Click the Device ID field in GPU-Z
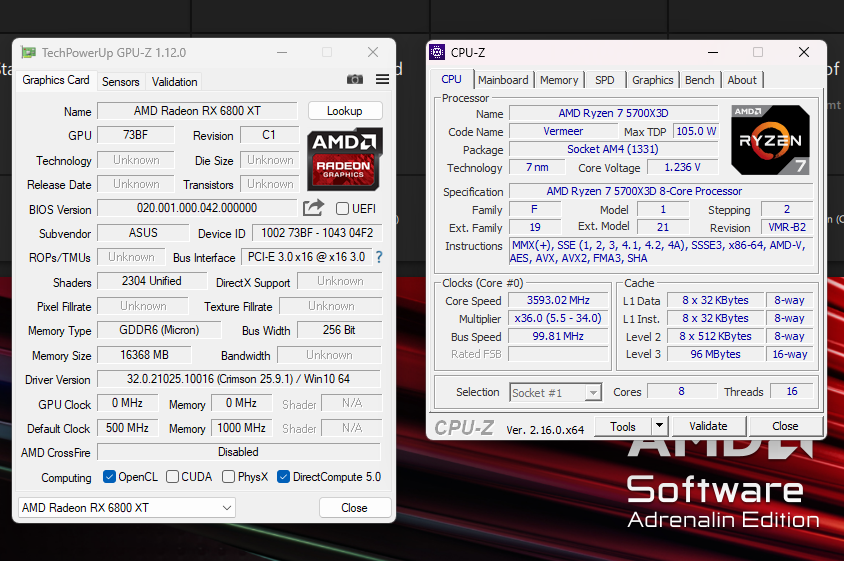The image size is (844, 561). click(317, 233)
